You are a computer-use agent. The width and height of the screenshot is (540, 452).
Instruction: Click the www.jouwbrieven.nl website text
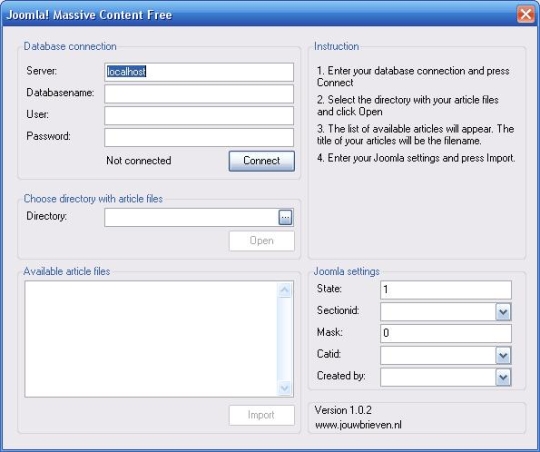coord(358,425)
